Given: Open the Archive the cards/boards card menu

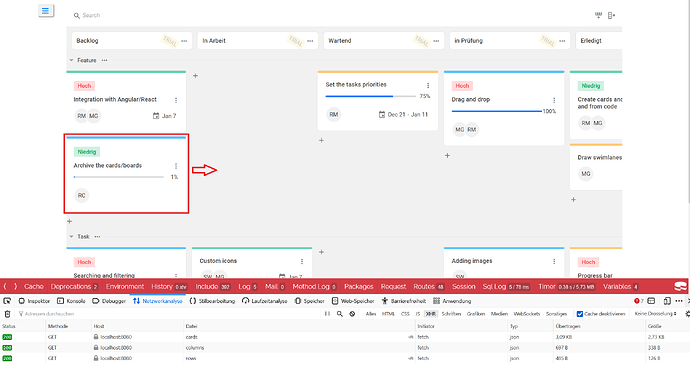Looking at the screenshot, I should click(176, 166).
